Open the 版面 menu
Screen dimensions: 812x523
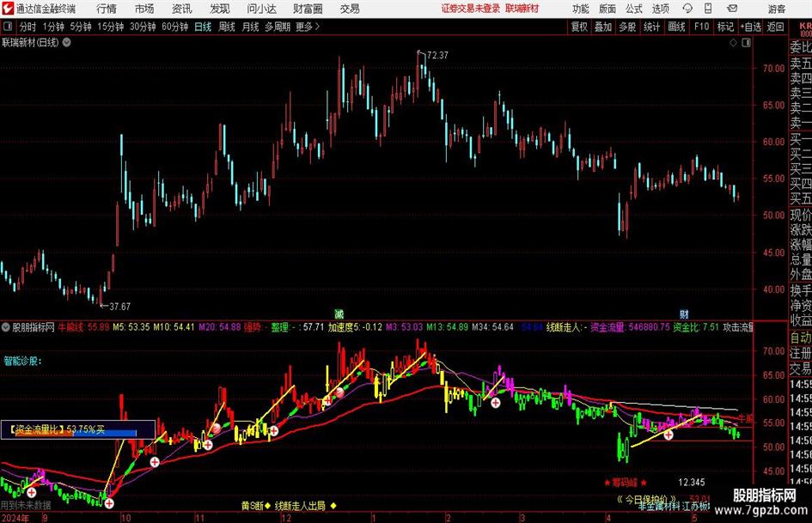(x=607, y=9)
